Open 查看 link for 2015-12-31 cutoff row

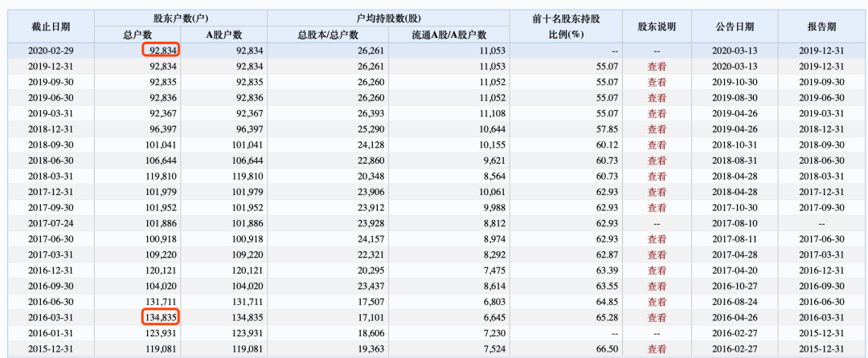coord(657,349)
